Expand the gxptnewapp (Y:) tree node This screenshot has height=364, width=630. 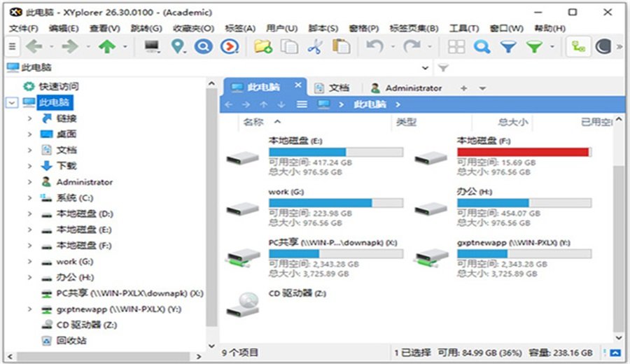(29, 309)
